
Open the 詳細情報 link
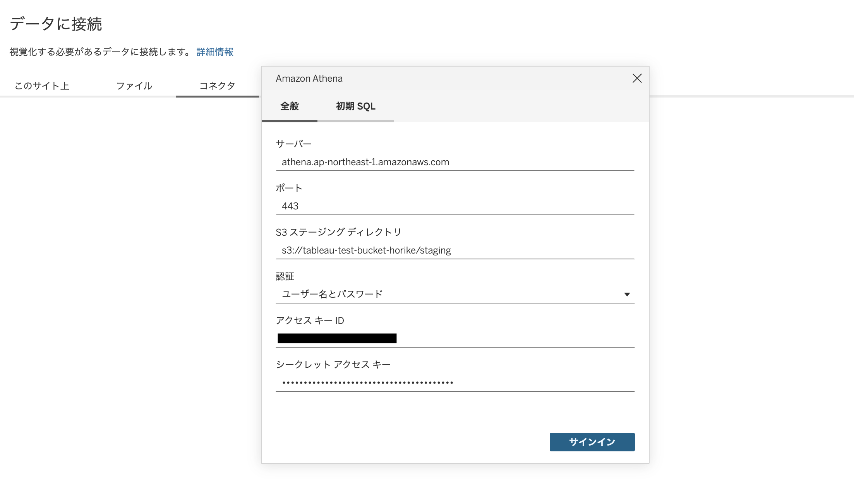tap(215, 52)
